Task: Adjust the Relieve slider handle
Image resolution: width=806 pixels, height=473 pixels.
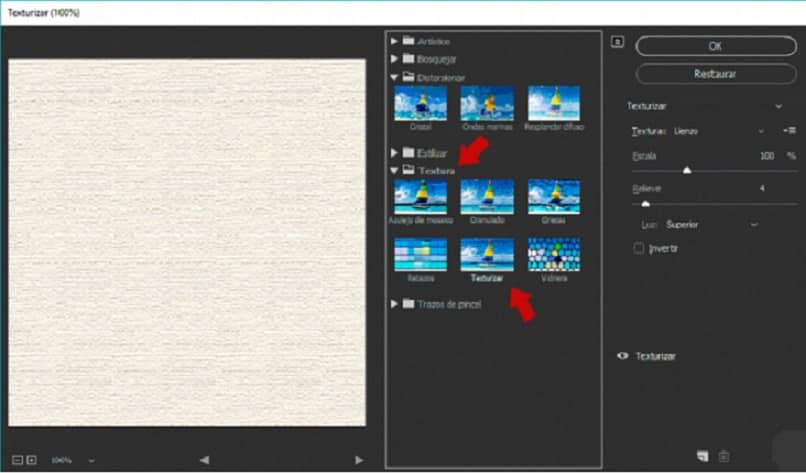Action: 646,204
